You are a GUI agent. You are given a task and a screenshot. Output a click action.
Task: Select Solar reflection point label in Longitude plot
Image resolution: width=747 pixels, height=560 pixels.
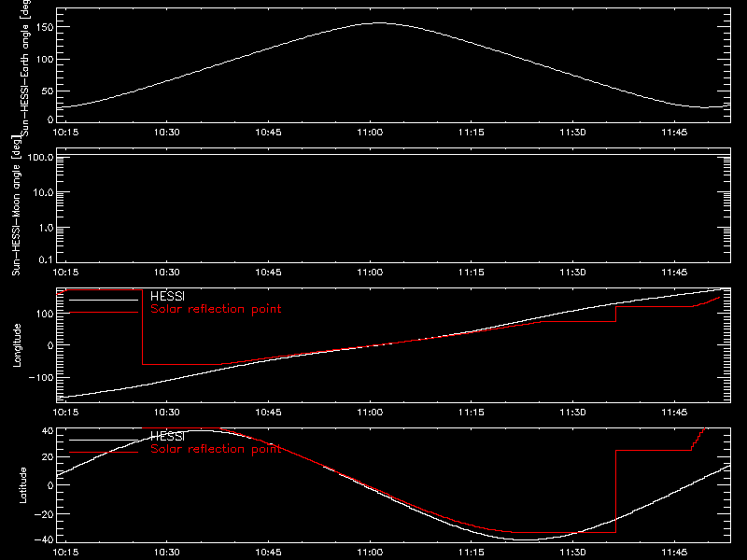pyautogui.click(x=216, y=309)
